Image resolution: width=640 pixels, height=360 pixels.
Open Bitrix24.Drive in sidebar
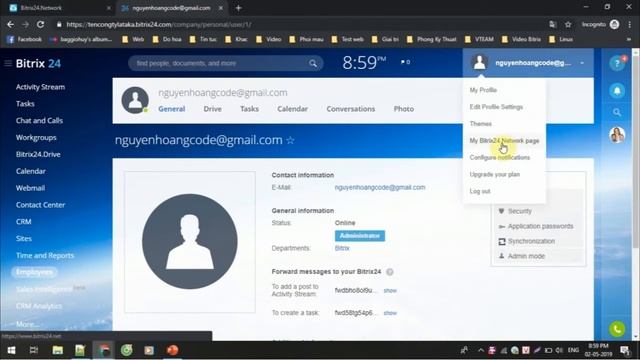[x=38, y=154]
